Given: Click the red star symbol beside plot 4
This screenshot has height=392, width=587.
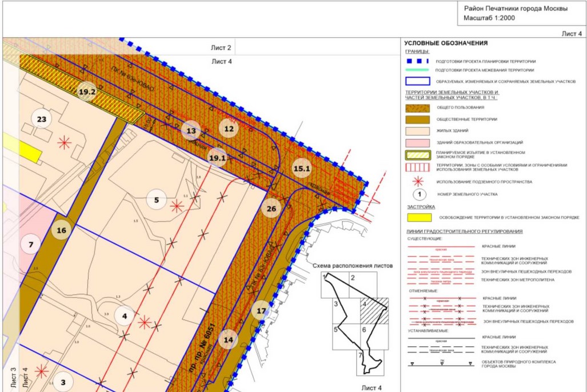Looking at the screenshot, I should click(x=145, y=322).
